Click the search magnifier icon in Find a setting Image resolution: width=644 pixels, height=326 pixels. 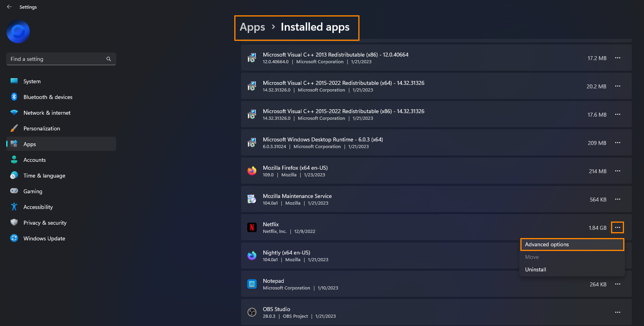[109, 59]
